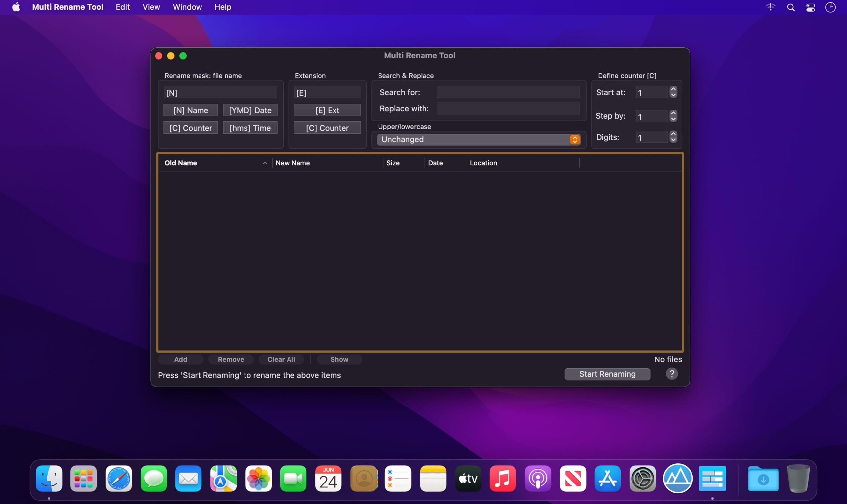The image size is (847, 504).
Task: Increase the Start at counter value
Action: pos(673,89)
